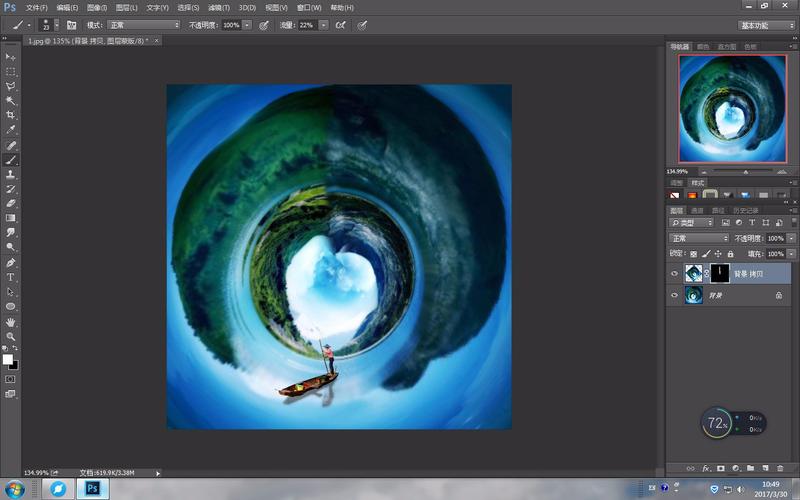The height and width of the screenshot is (500, 800).
Task: Open the layer blend mode dropdown
Action: click(x=699, y=238)
